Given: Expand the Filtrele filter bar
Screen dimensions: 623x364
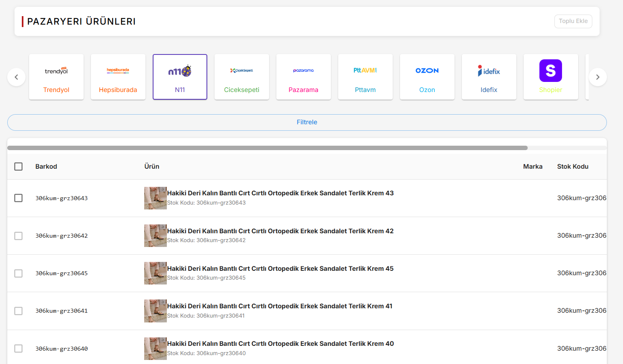Looking at the screenshot, I should tap(307, 122).
